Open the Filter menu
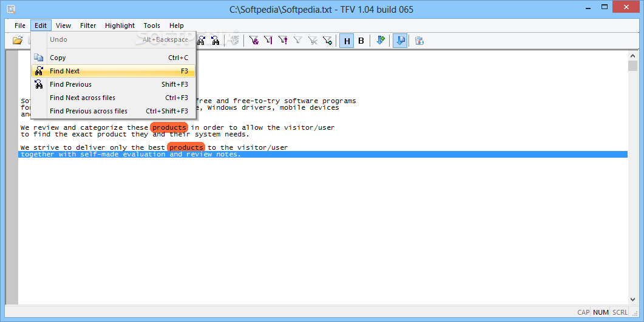644x322 pixels. (x=88, y=25)
